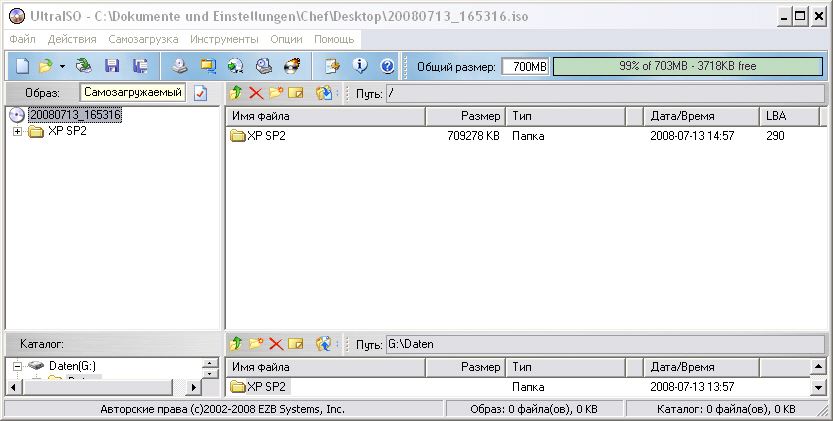Sort image list by Тип column
Image resolution: width=833 pixels, height=421 pixels.
coord(565,116)
